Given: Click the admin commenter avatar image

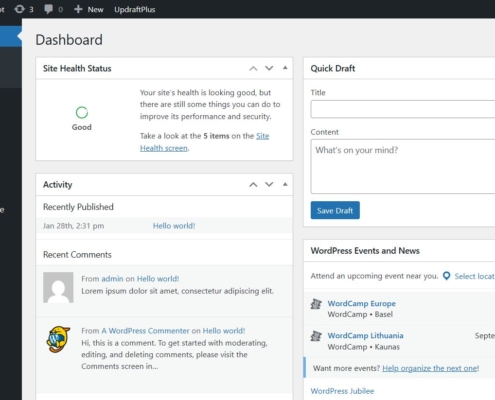Looking at the screenshot, I should 58,287.
